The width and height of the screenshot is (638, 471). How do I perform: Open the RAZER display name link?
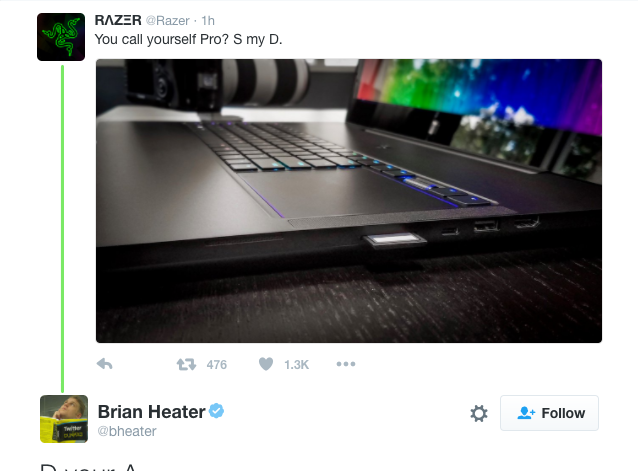pos(118,20)
